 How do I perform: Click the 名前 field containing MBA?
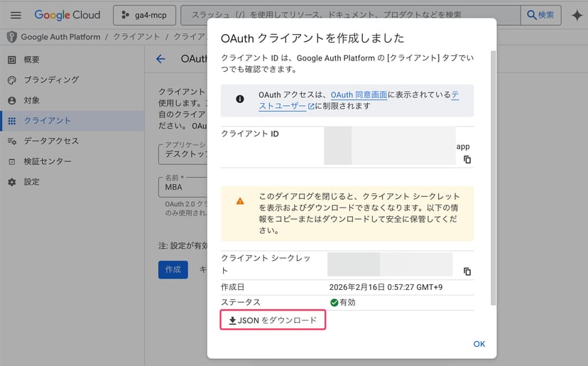(x=183, y=187)
